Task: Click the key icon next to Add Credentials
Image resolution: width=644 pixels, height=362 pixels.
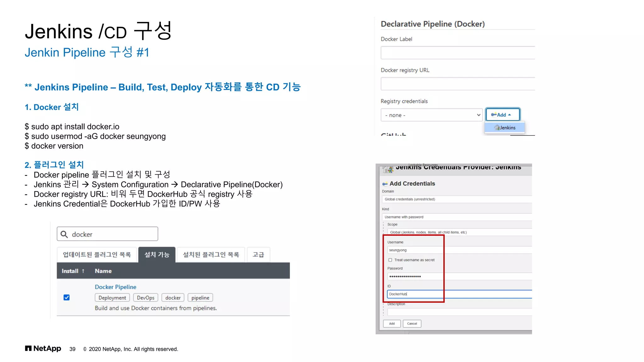Action: pyautogui.click(x=385, y=184)
